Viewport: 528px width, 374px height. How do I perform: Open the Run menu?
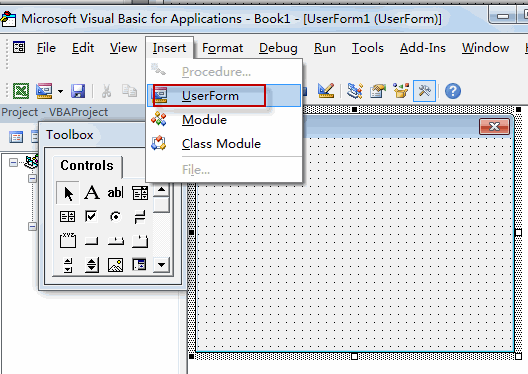pos(325,48)
